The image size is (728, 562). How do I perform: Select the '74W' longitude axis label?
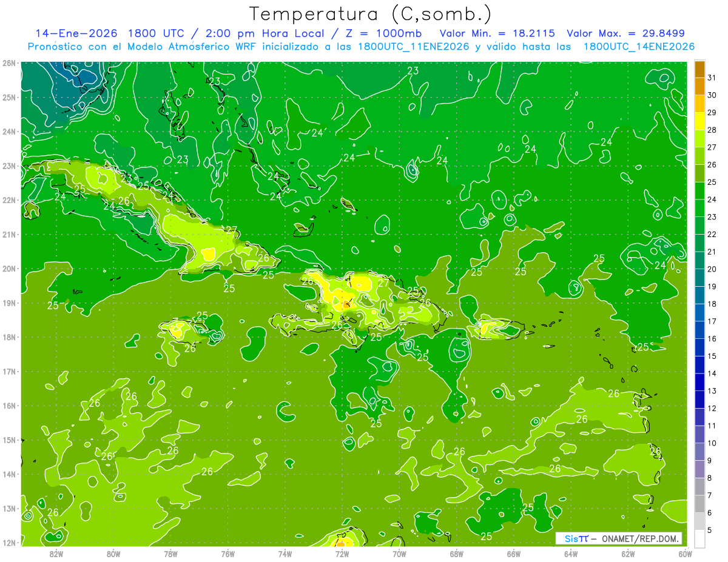tap(285, 553)
